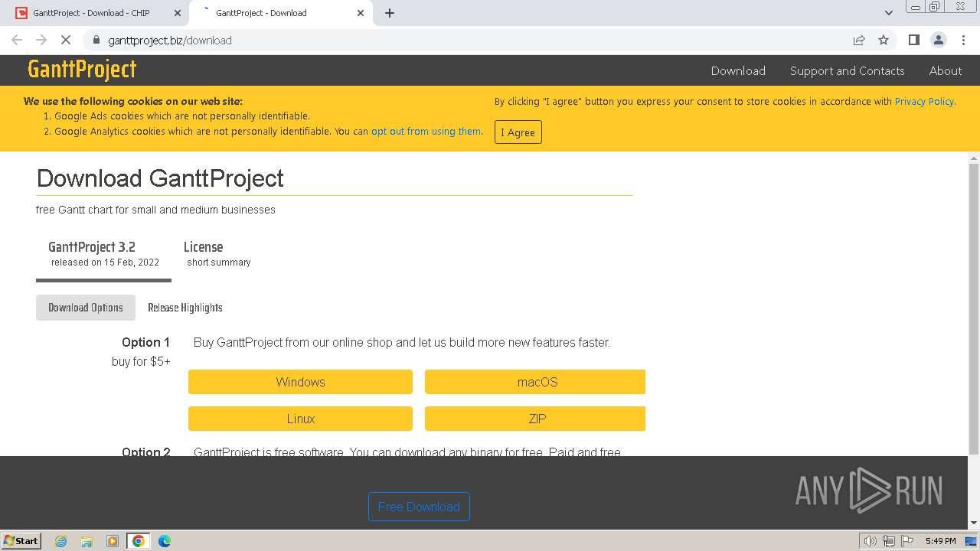Image resolution: width=980 pixels, height=551 pixels.
Task: Click the site padlock icon
Action: pos(96,40)
